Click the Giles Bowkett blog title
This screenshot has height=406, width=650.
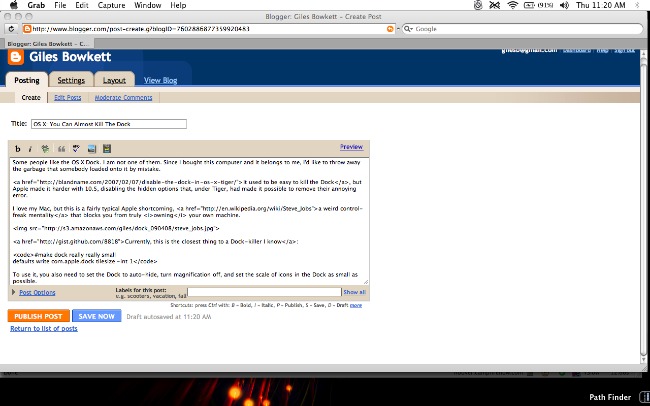(70, 57)
